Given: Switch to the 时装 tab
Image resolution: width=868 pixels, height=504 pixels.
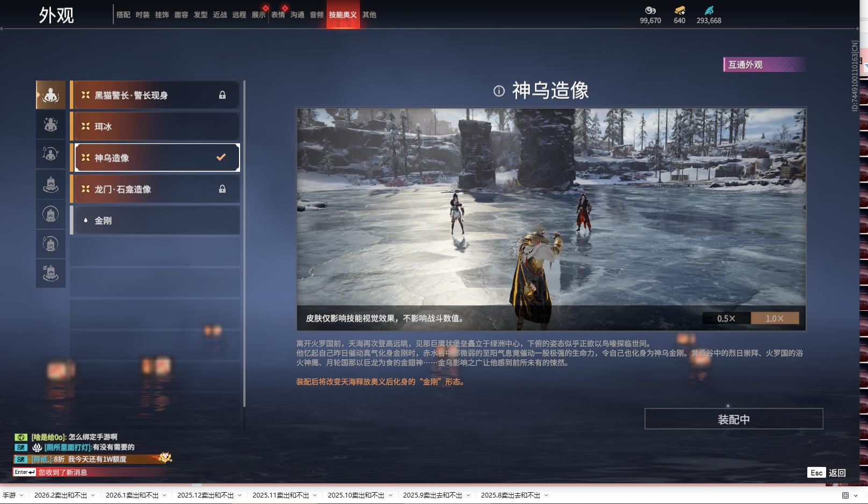Looking at the screenshot, I should (142, 14).
